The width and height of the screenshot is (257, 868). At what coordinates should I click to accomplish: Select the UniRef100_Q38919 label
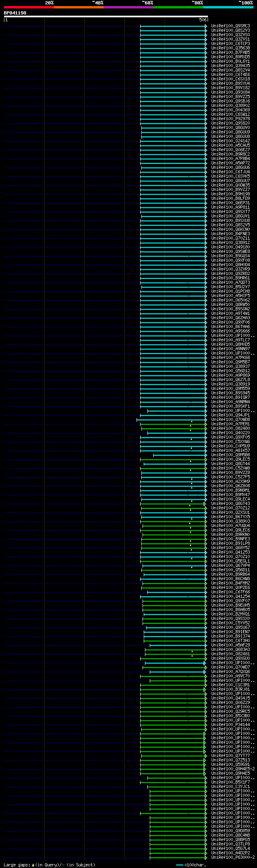click(x=230, y=384)
